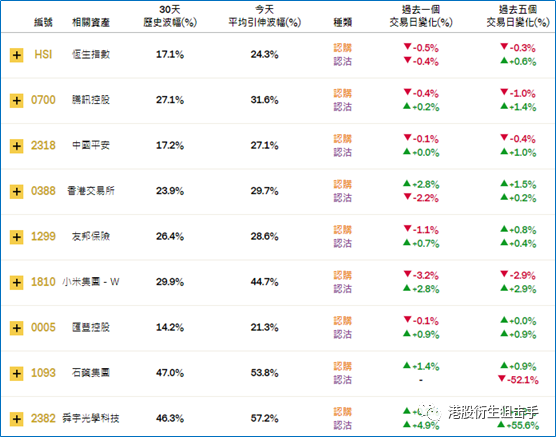
Task: Expand the 2318 中國平安 row
Action: pyautogui.click(x=16, y=146)
